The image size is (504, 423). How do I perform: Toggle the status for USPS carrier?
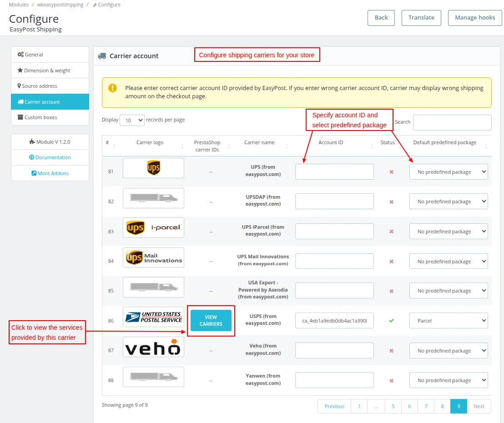coord(391,320)
